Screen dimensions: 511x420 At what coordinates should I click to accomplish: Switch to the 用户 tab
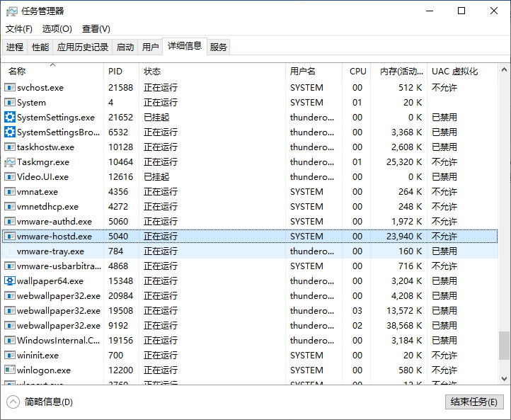[x=150, y=47]
